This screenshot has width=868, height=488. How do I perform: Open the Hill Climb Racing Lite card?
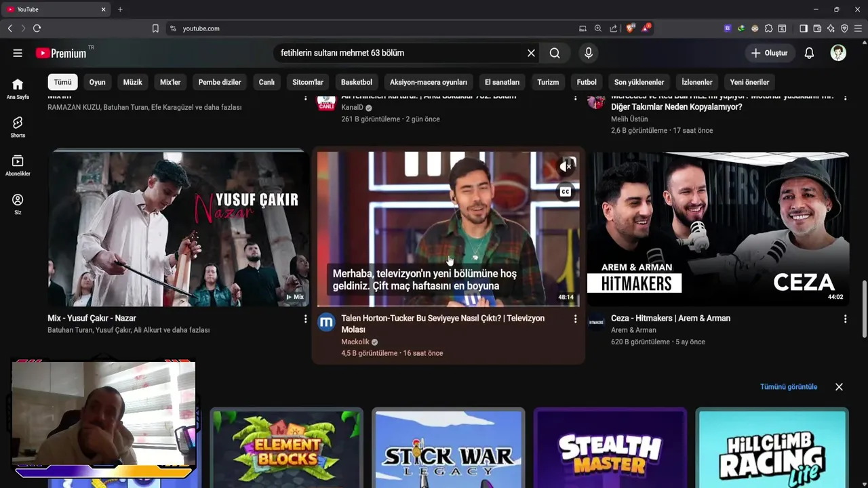coord(772,448)
